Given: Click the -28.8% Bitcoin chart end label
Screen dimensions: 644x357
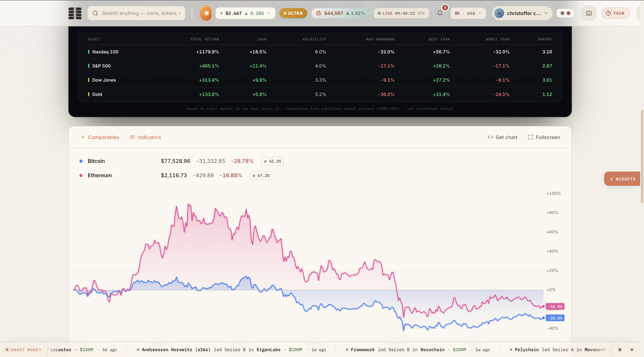Looking at the screenshot, I should tap(555, 318).
